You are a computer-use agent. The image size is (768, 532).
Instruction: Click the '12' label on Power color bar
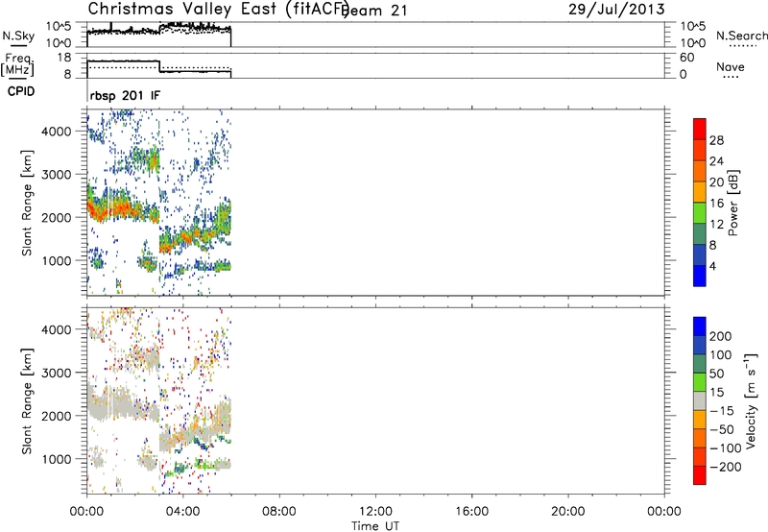(716, 225)
